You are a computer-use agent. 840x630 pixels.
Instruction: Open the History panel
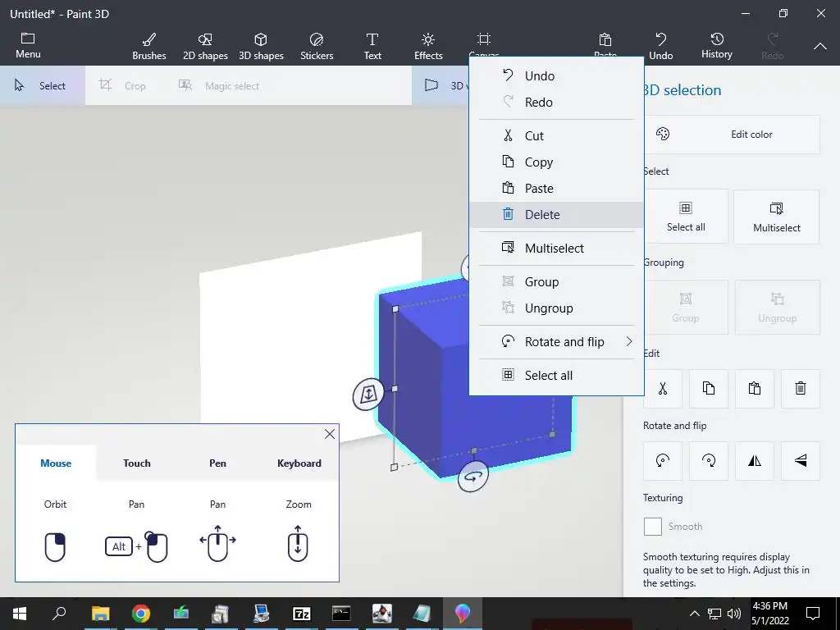(717, 46)
